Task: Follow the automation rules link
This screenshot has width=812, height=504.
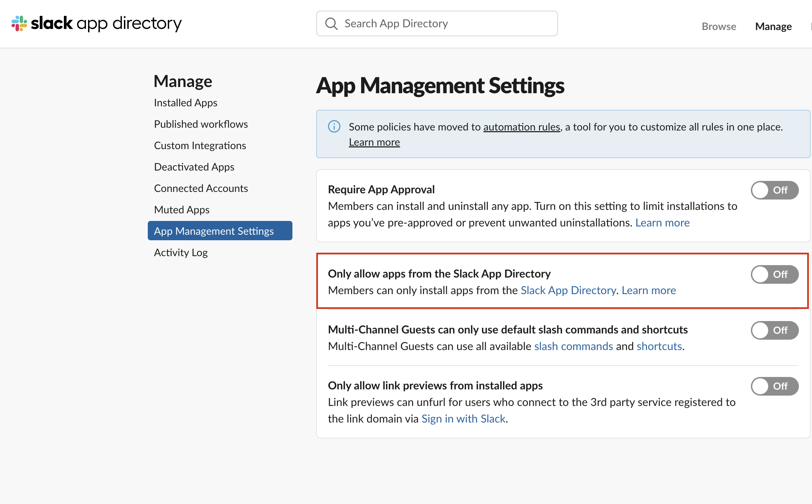Action: pyautogui.click(x=522, y=127)
